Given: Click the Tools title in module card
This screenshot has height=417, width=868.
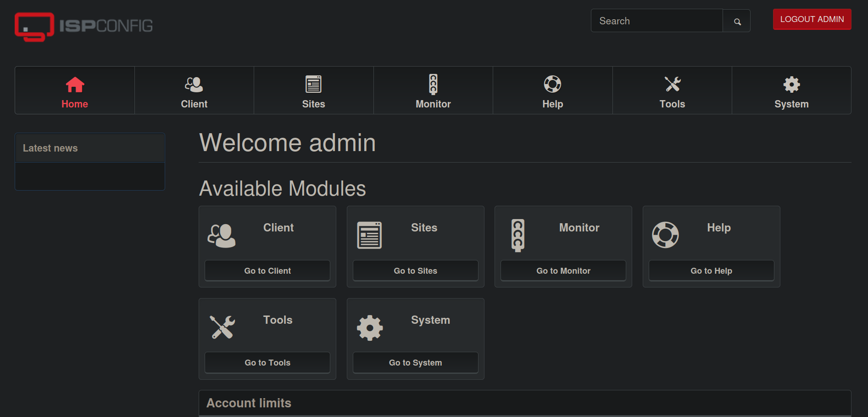Looking at the screenshot, I should tap(278, 320).
